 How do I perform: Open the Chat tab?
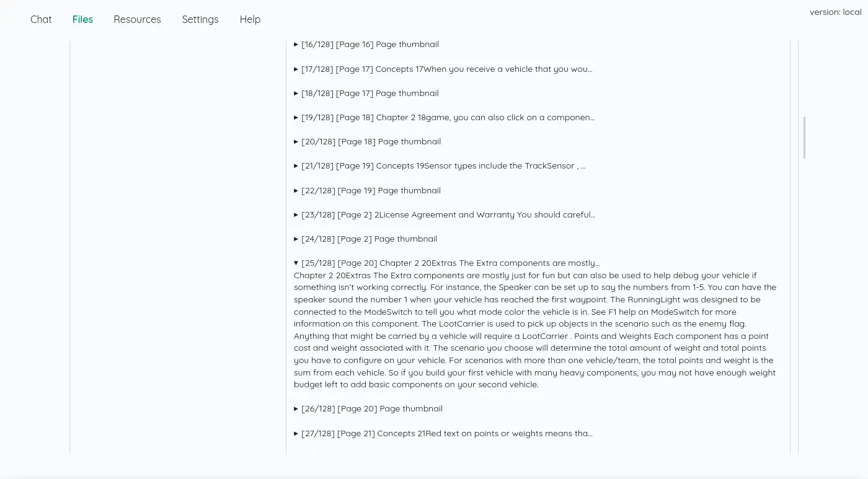pyautogui.click(x=41, y=19)
